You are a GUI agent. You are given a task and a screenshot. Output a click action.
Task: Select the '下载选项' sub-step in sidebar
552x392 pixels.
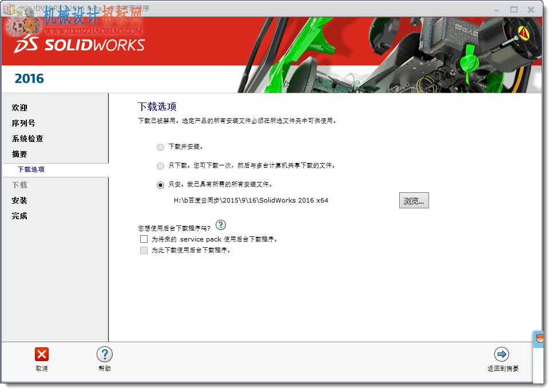[31, 169]
